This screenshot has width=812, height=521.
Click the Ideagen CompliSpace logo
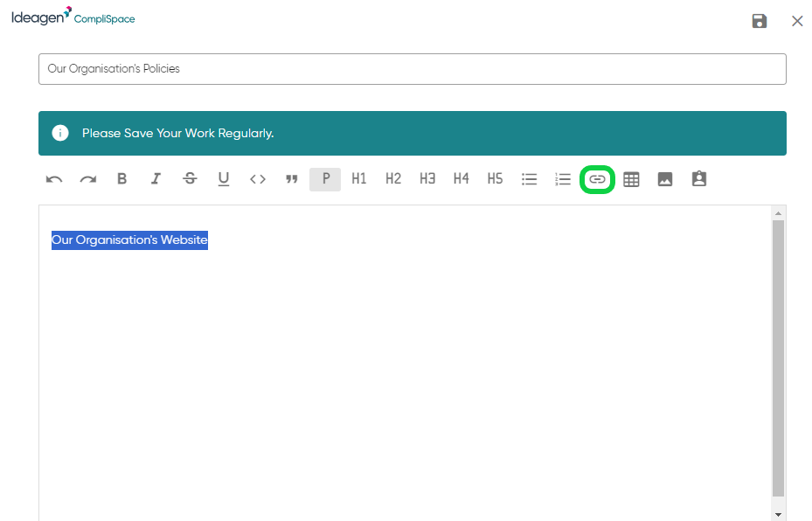pos(73,16)
